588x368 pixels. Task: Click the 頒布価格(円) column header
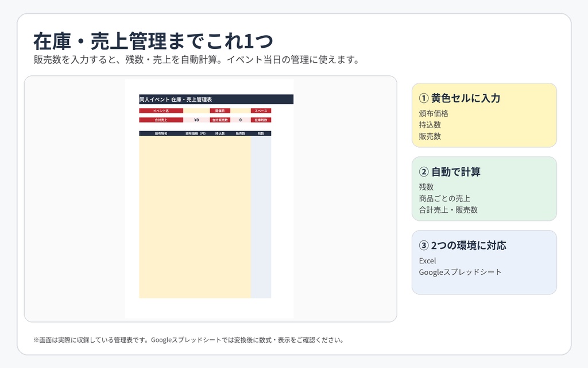(x=196, y=133)
